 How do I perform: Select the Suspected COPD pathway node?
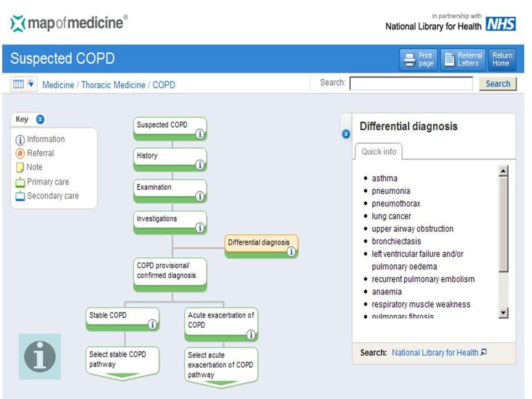click(x=170, y=129)
